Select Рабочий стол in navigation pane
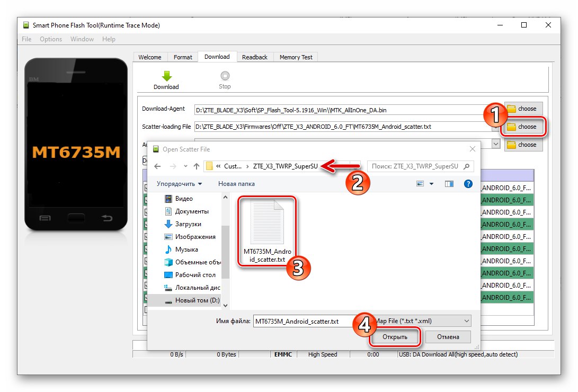Image resolution: width=578 pixels, height=392 pixels. [195, 275]
